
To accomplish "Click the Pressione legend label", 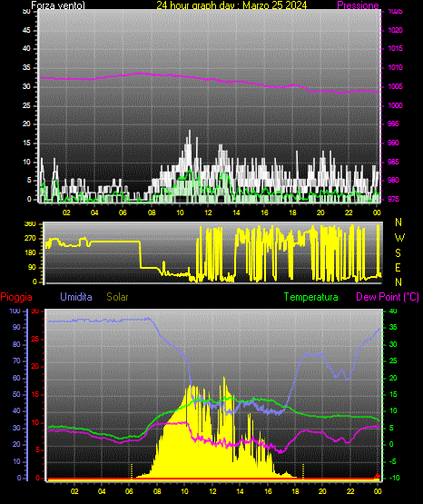I will tap(358, 5).
